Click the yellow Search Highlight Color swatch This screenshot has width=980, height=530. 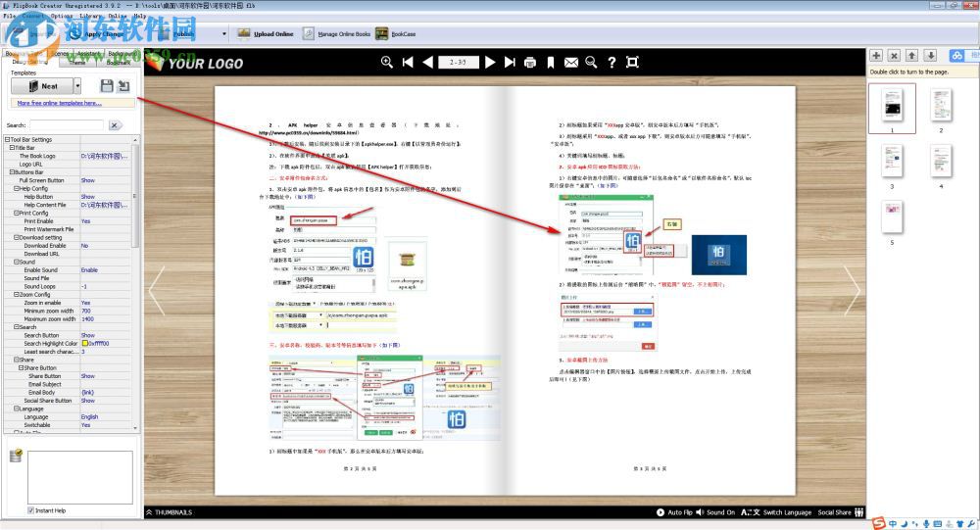(84, 343)
